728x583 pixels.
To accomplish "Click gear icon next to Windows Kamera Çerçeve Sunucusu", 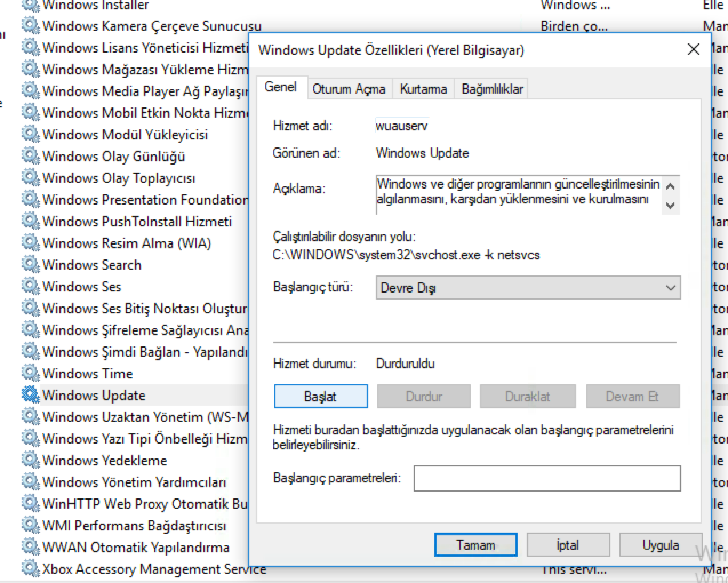I will tap(30, 26).
